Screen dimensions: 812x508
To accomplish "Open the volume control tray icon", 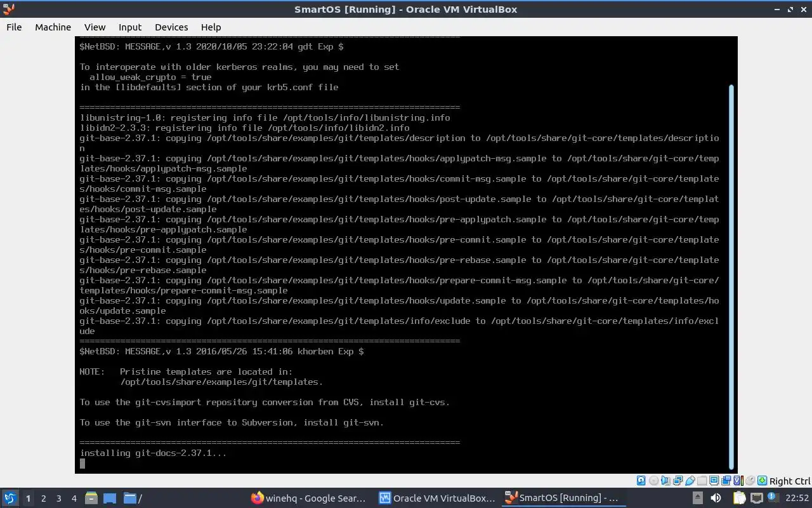I will [x=716, y=498].
